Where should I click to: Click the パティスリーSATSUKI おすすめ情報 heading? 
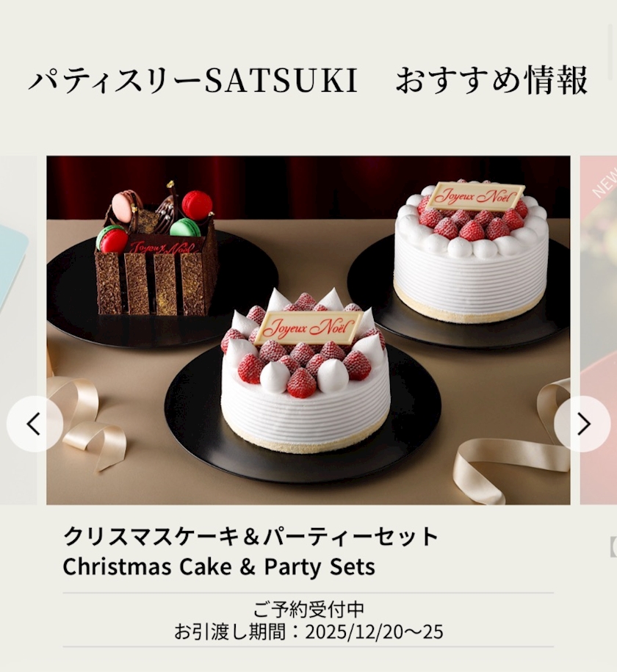(308, 80)
